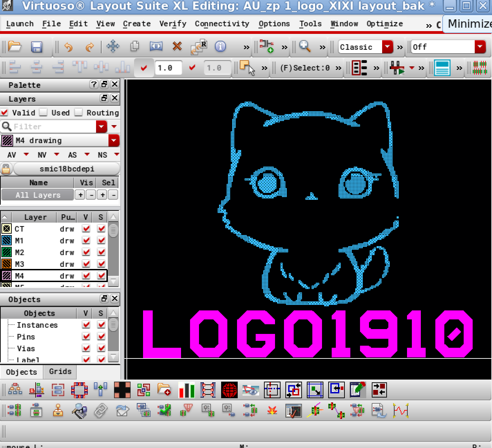Expand the NV dropdown arrow
This screenshot has height=448, width=492.
coord(57,154)
